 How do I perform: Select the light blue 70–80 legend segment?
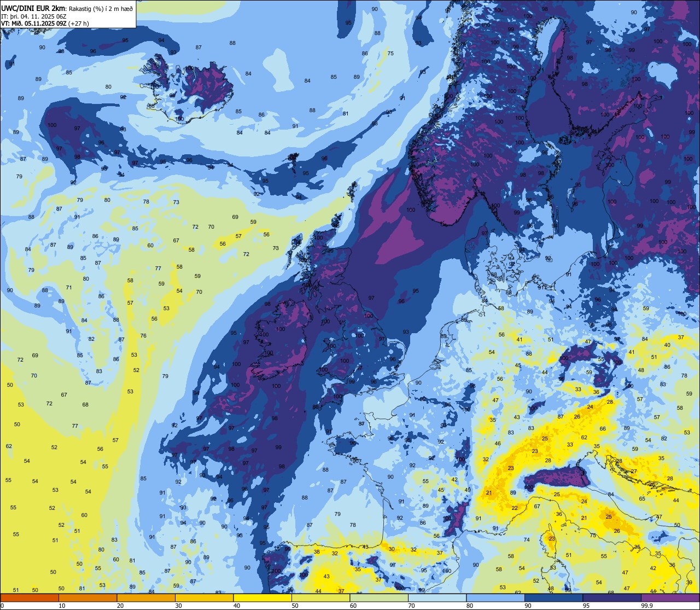tap(437, 597)
